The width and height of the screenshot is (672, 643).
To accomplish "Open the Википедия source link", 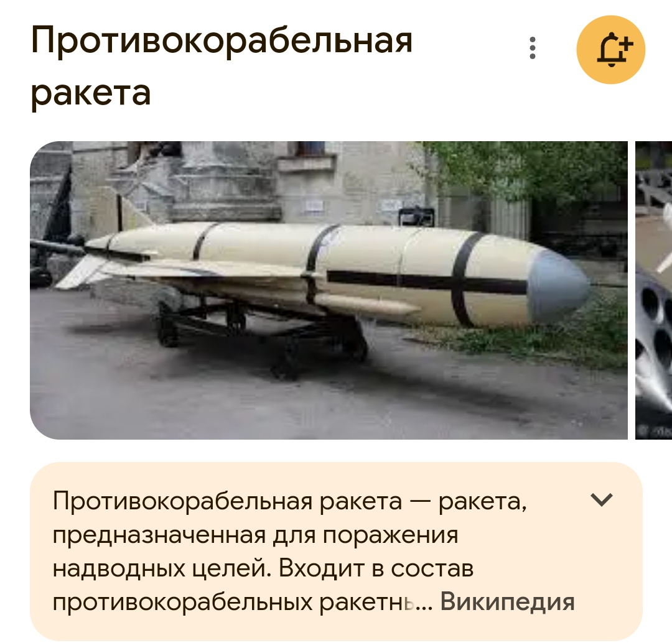I will click(508, 601).
